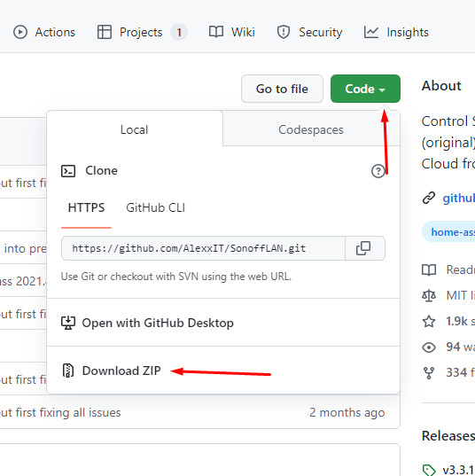Click the Clone heading label
Viewport: 475px width, 476px height.
click(101, 170)
